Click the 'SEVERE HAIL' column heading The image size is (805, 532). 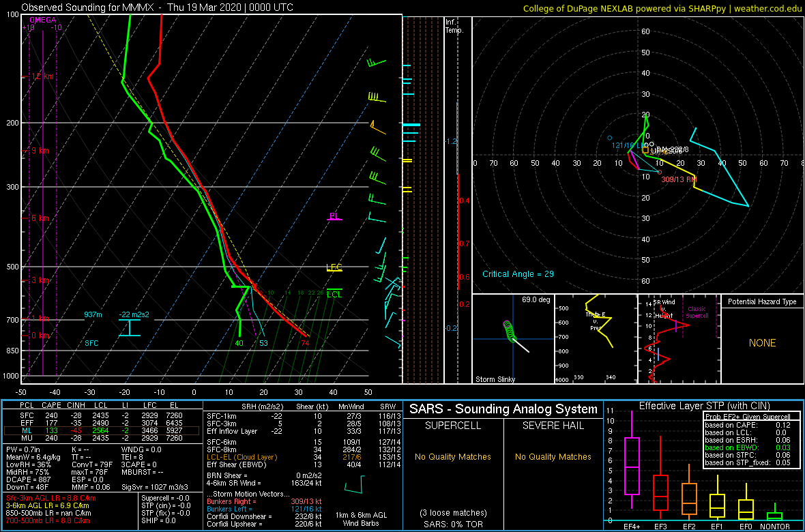tap(554, 426)
